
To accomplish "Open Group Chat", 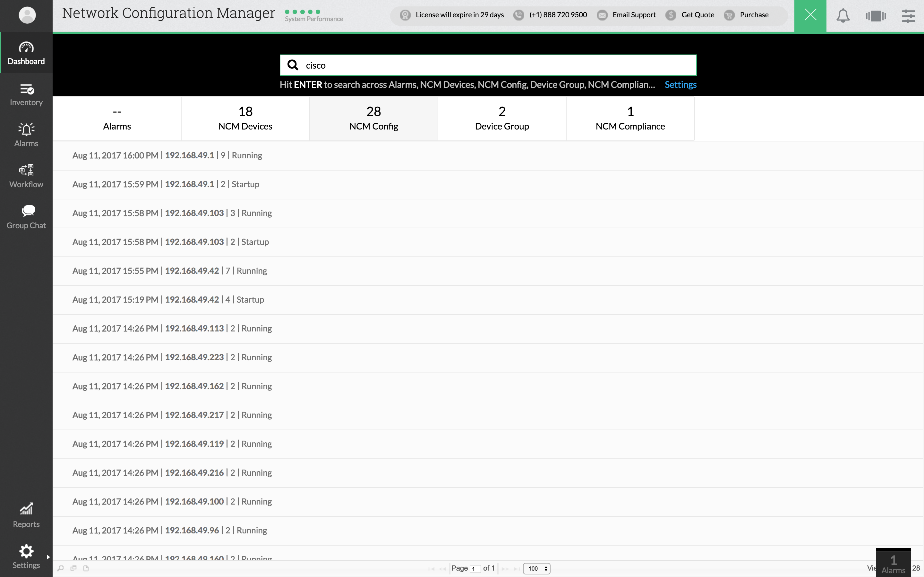I will [x=26, y=218].
